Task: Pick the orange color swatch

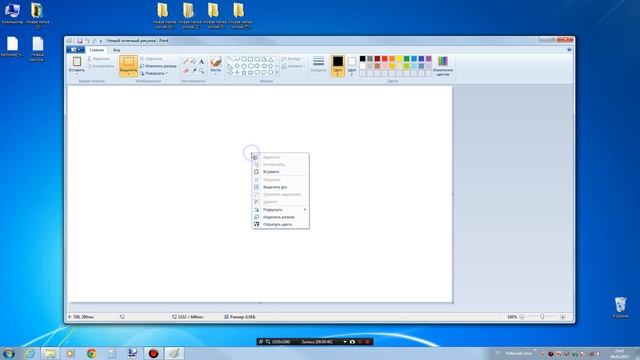Action: (x=392, y=59)
